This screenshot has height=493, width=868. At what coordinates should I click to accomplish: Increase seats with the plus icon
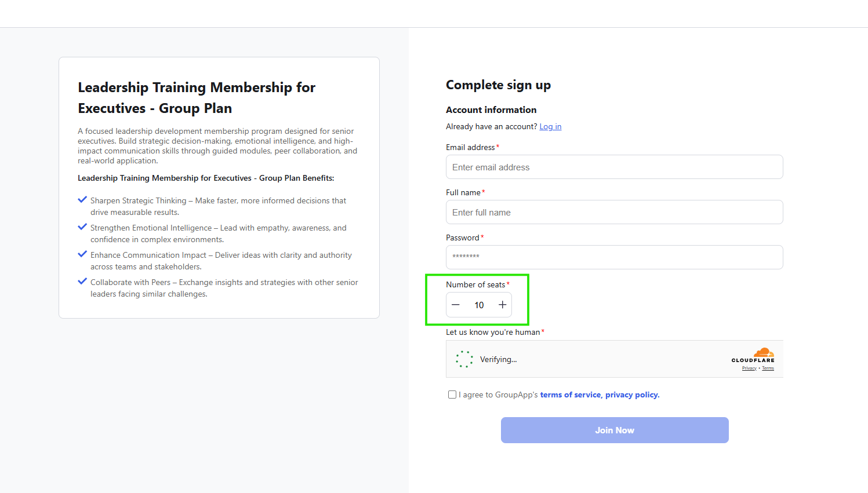[x=502, y=305]
